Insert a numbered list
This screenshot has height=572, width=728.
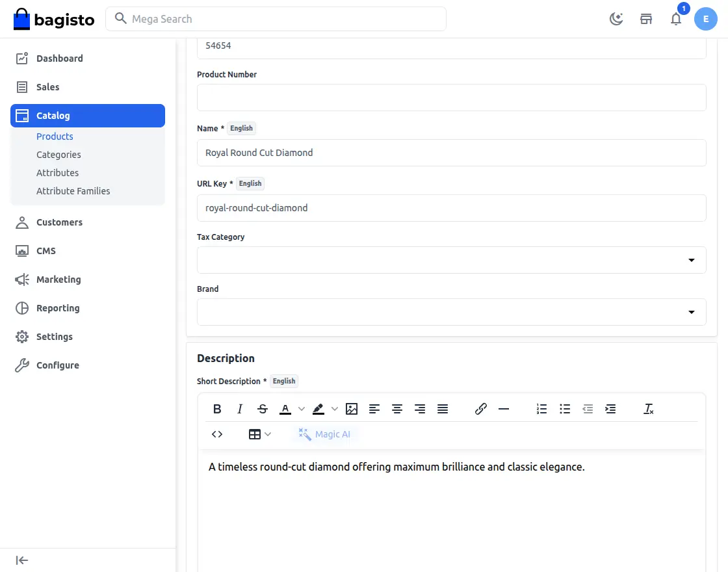[x=541, y=409]
